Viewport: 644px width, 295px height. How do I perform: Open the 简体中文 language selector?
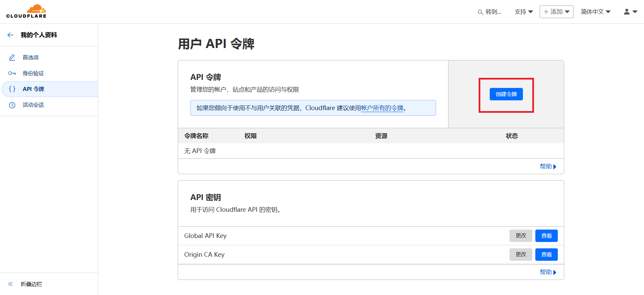pos(595,12)
